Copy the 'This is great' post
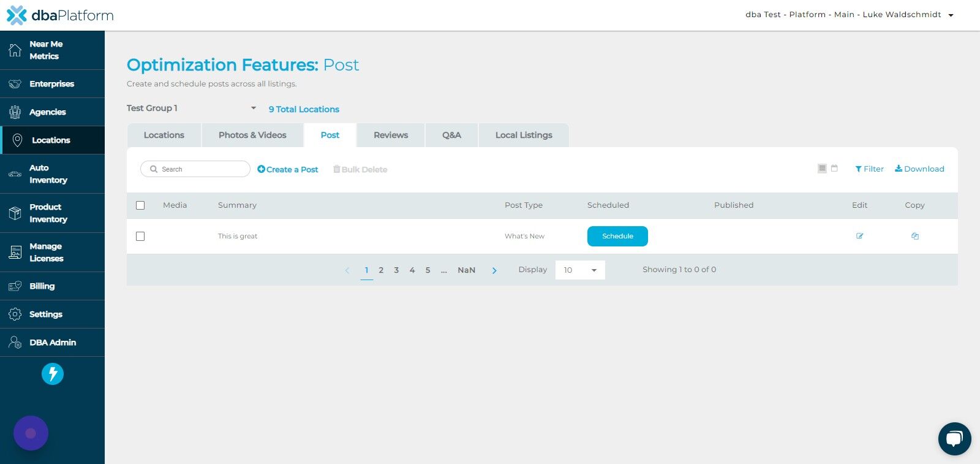The image size is (980, 464). [x=915, y=236]
